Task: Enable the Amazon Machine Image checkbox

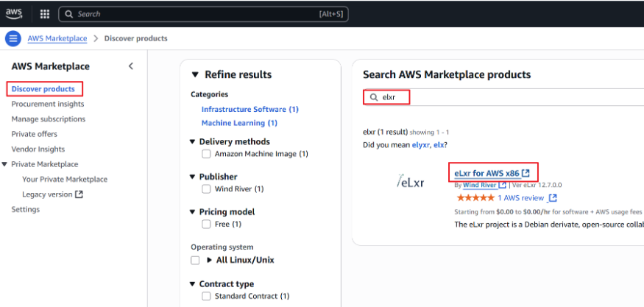Action: [207, 154]
